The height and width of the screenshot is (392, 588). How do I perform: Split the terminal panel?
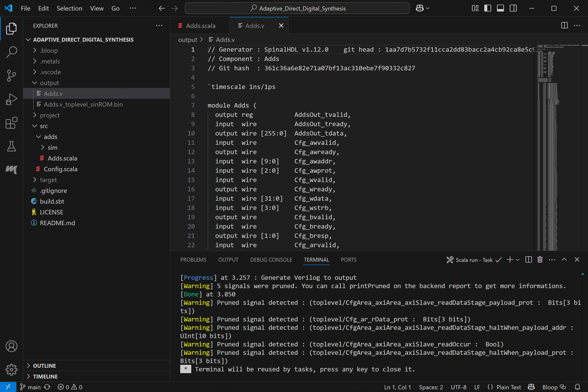(528, 260)
